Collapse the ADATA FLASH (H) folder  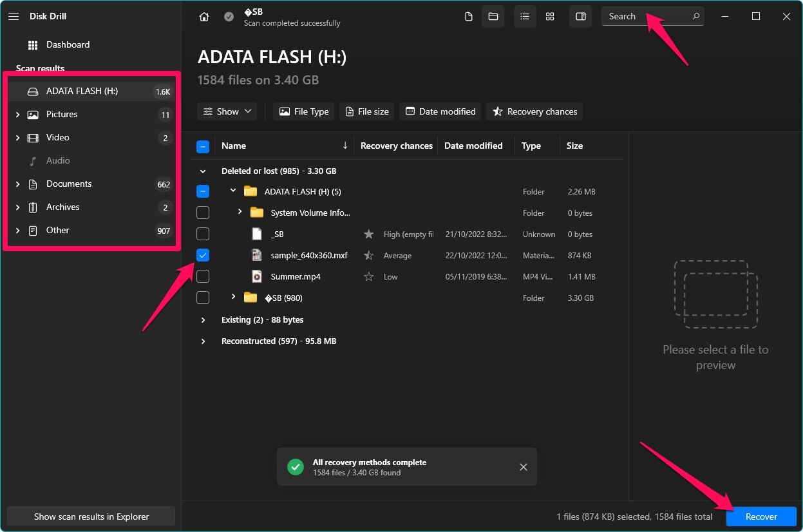click(233, 191)
